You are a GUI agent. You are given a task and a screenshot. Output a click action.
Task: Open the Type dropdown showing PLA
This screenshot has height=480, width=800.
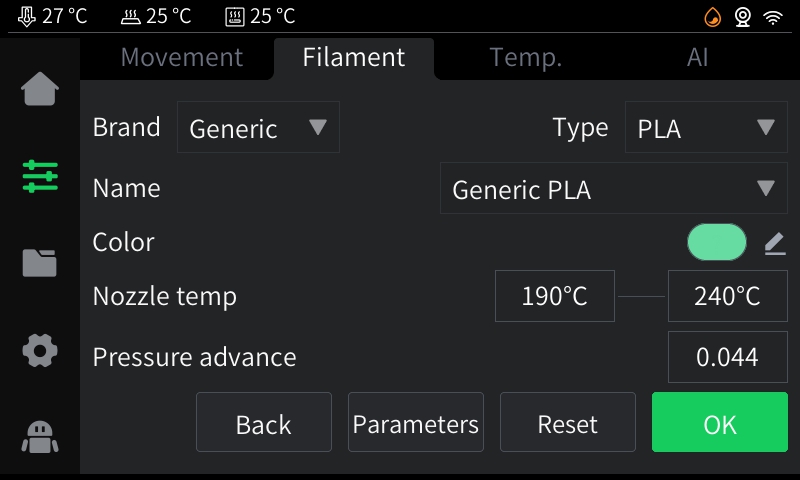click(x=706, y=128)
